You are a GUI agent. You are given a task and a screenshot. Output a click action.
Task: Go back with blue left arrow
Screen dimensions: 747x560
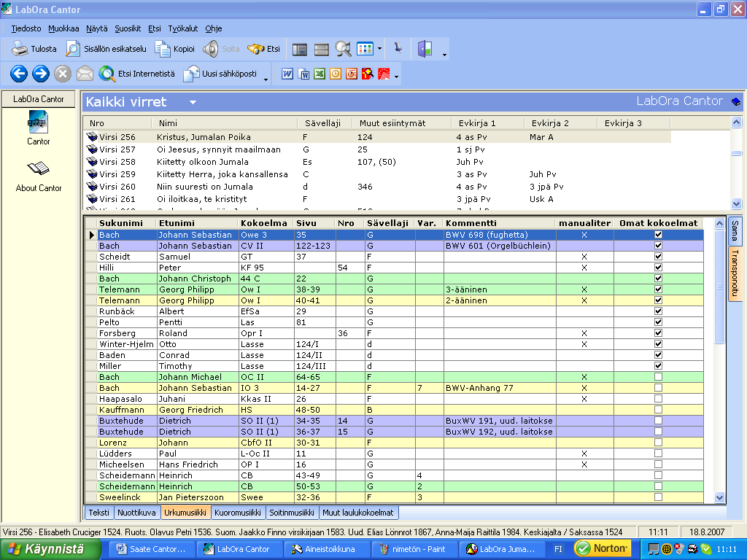(19, 74)
